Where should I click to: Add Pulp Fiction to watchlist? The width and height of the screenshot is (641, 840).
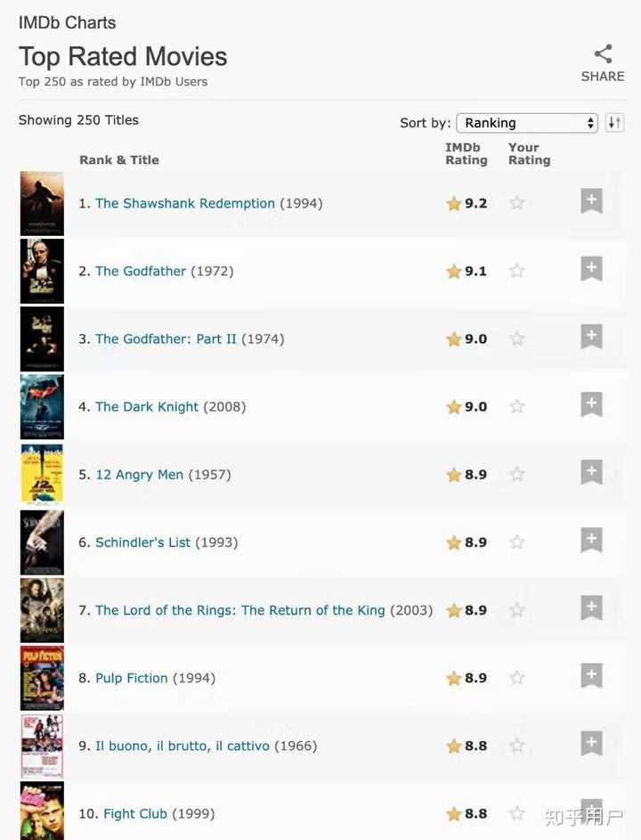590,675
